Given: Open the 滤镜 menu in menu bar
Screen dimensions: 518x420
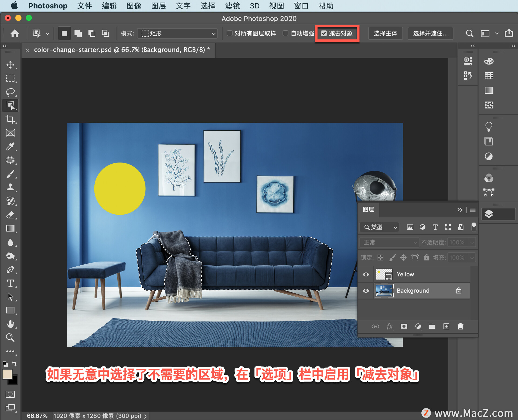Looking at the screenshot, I should 234,6.
